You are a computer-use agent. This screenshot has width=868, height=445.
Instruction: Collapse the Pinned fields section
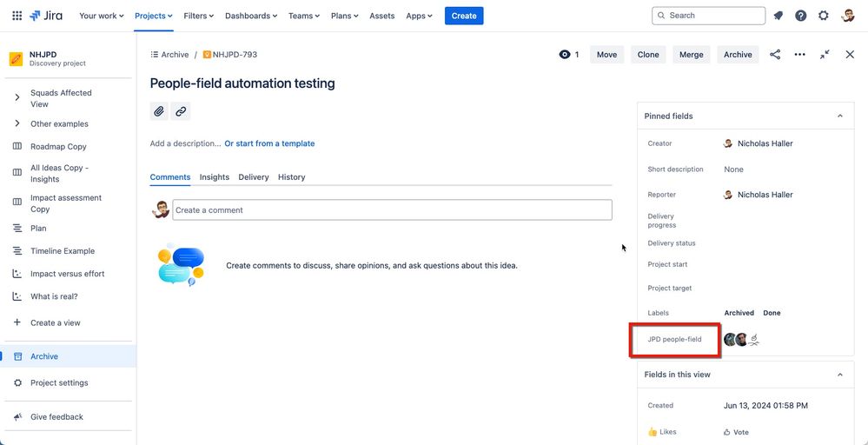pyautogui.click(x=840, y=116)
